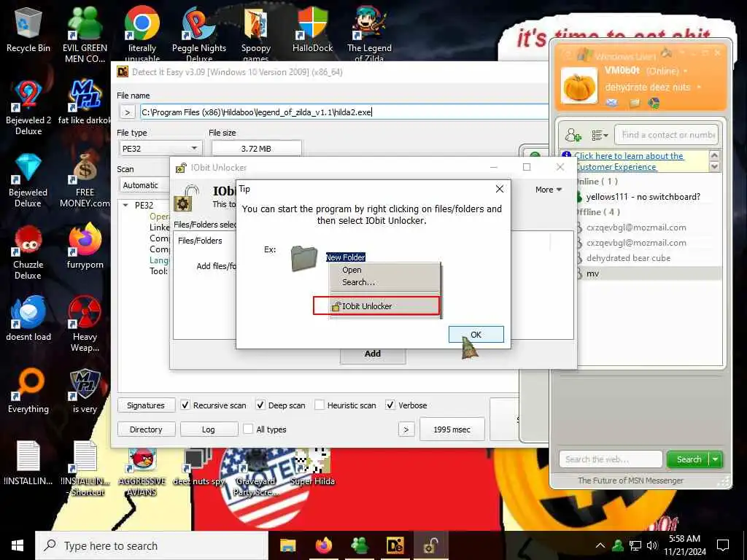
Task: Open the More dropdown in IObit Unlocker
Action: click(x=549, y=190)
